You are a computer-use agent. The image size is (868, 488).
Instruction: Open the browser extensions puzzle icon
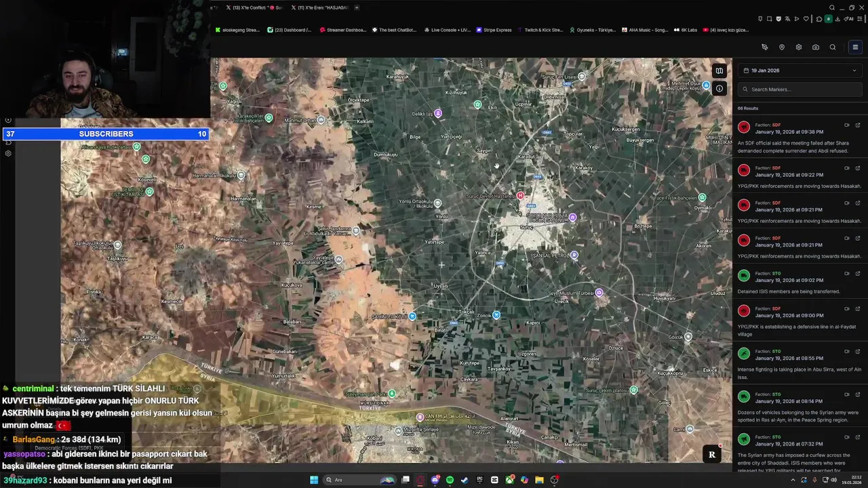pos(819,19)
